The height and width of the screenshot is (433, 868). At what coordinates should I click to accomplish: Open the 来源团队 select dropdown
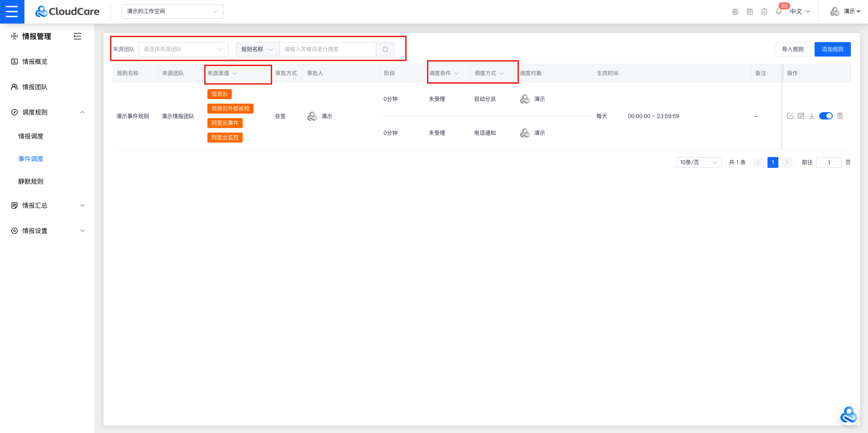pyautogui.click(x=183, y=49)
